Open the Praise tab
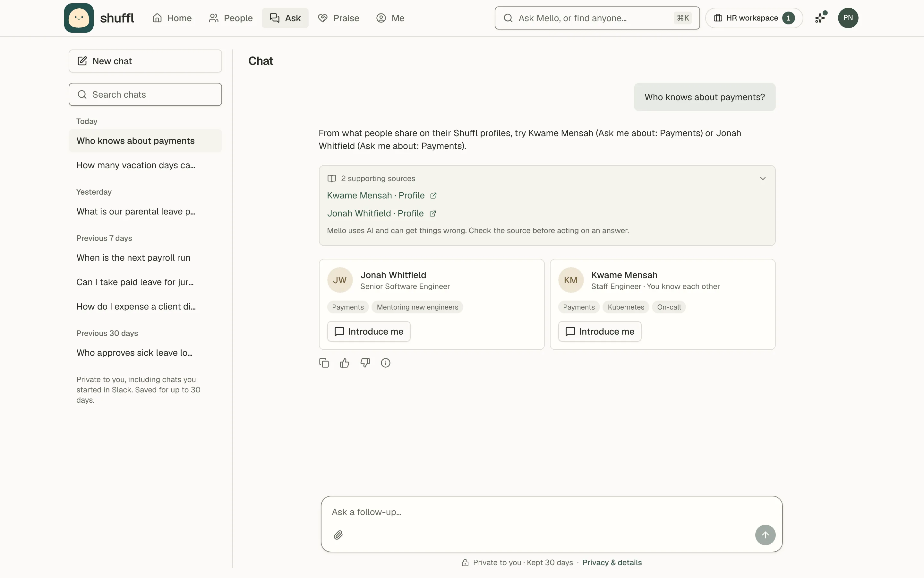This screenshot has width=924, height=578. pyautogui.click(x=338, y=18)
